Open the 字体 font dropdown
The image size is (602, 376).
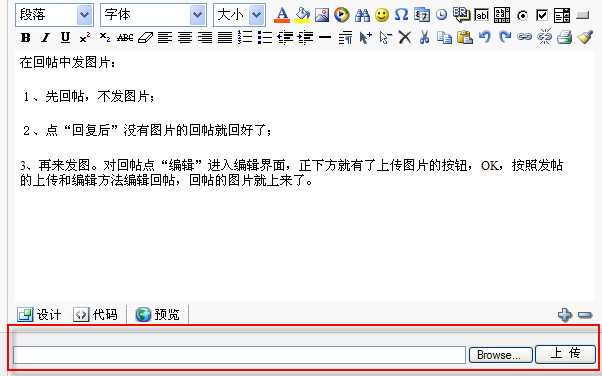[153, 15]
